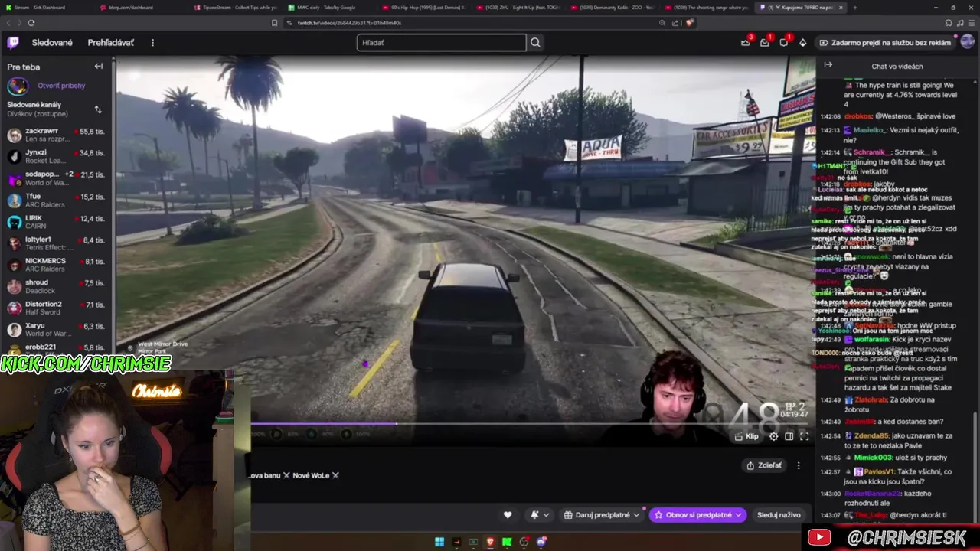This screenshot has width=980, height=551.
Task: Click the bookmark icon in address bar
Action: click(275, 23)
